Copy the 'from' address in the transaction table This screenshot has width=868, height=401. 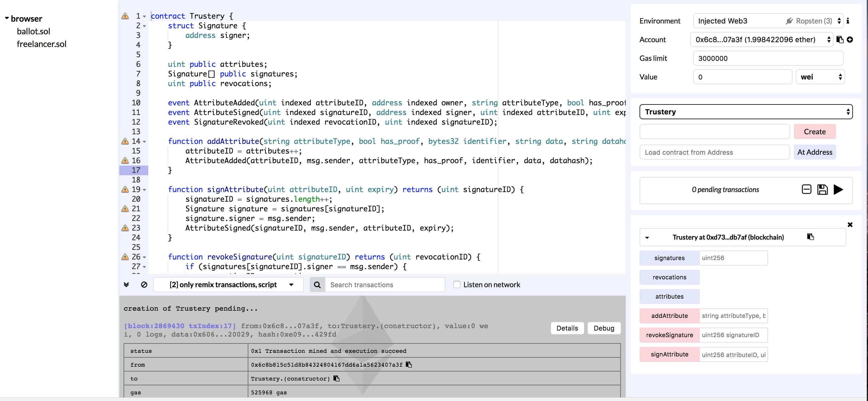pos(409,364)
